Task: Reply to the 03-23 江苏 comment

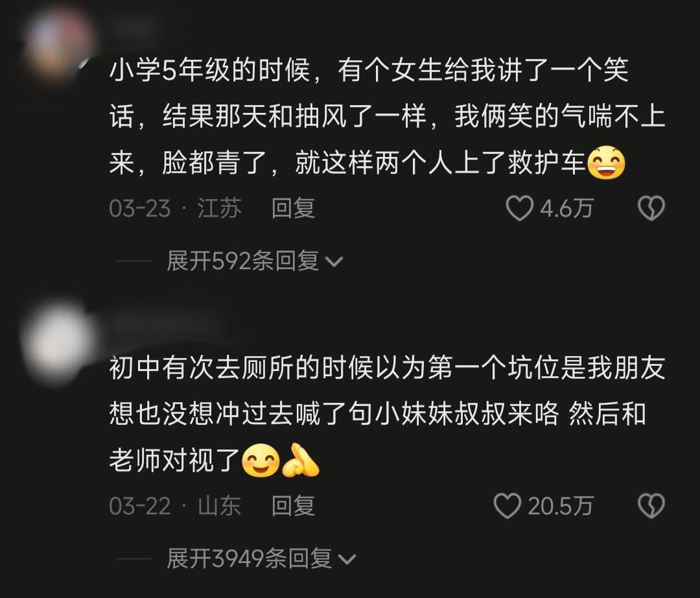Action: (x=294, y=209)
